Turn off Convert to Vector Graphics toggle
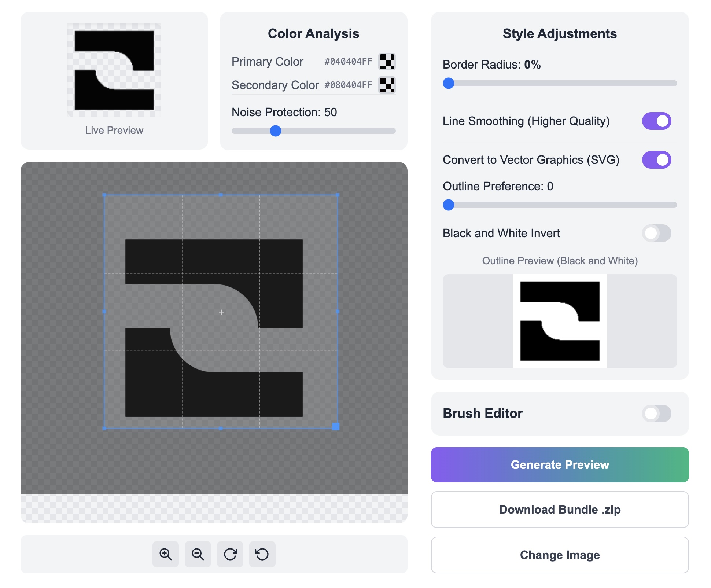 (x=656, y=160)
